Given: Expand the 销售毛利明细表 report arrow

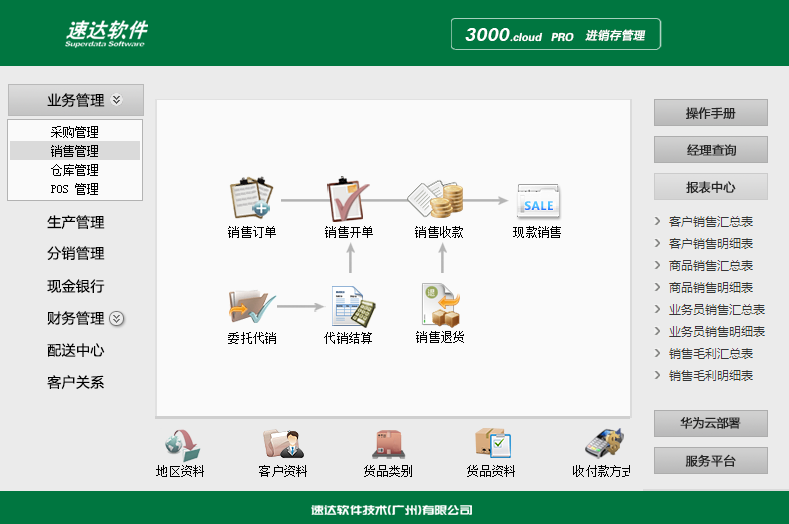Looking at the screenshot, I should (x=657, y=375).
